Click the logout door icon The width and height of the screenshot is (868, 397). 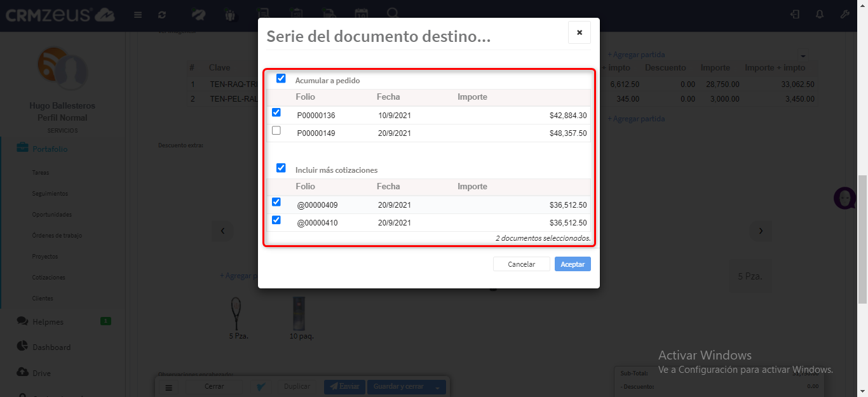(x=795, y=15)
